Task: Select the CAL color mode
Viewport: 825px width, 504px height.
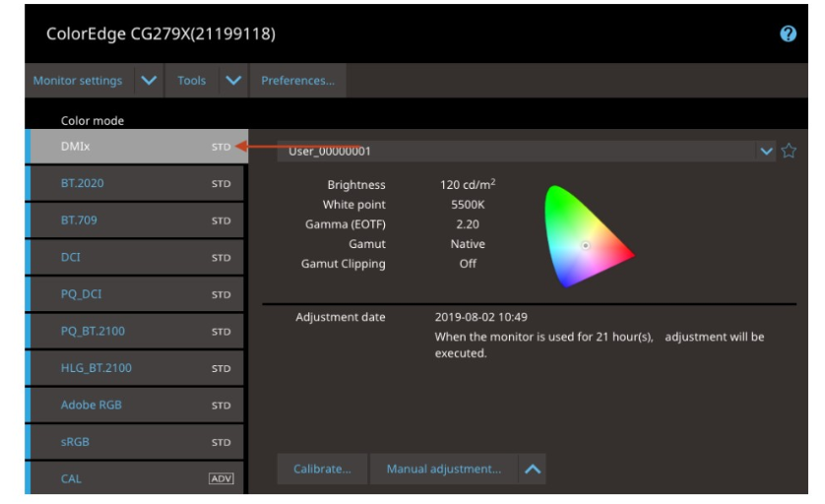Action: 135,477
